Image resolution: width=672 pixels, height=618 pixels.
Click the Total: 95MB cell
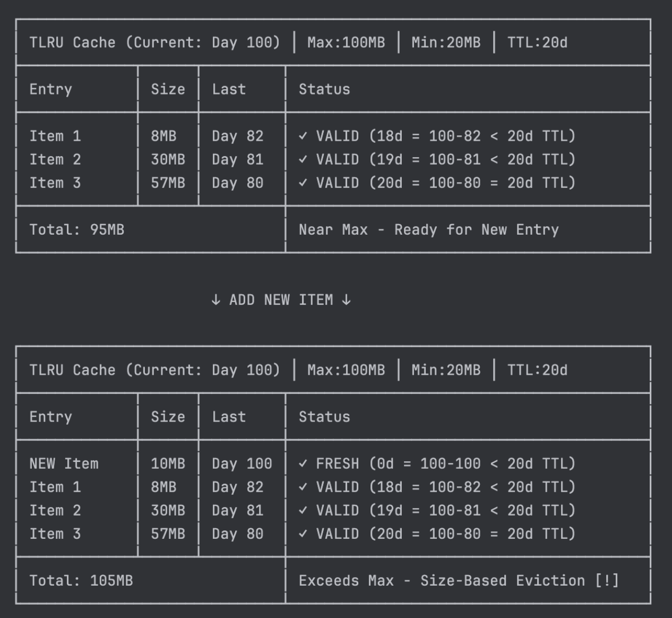pos(77,229)
